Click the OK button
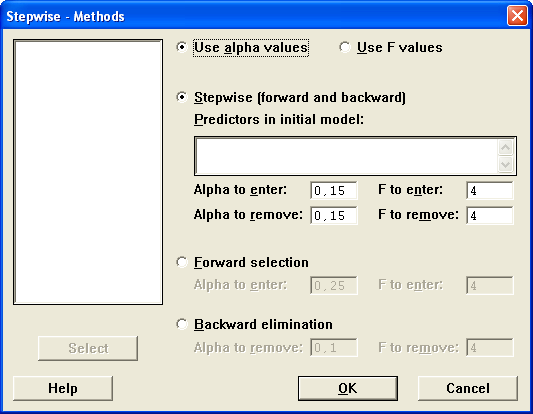533x414 pixels. [x=348, y=388]
